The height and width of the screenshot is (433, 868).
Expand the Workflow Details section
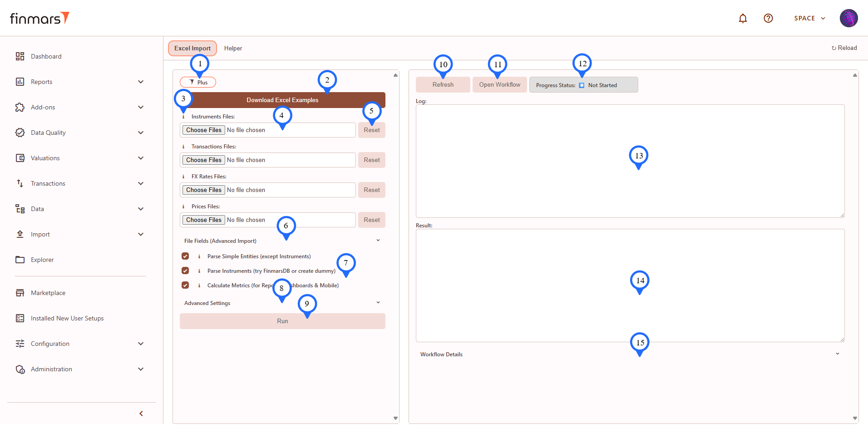(630, 354)
